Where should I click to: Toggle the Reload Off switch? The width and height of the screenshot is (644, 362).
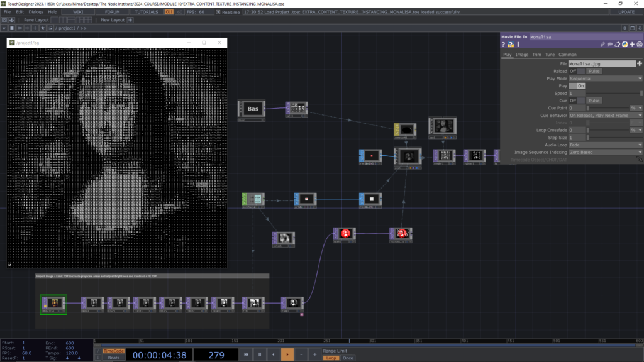point(577,72)
